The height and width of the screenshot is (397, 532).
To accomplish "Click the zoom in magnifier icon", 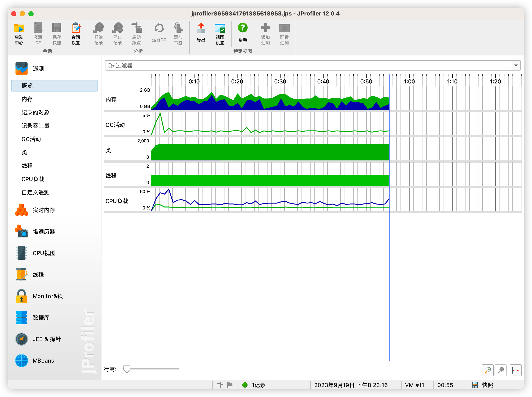I will [487, 370].
